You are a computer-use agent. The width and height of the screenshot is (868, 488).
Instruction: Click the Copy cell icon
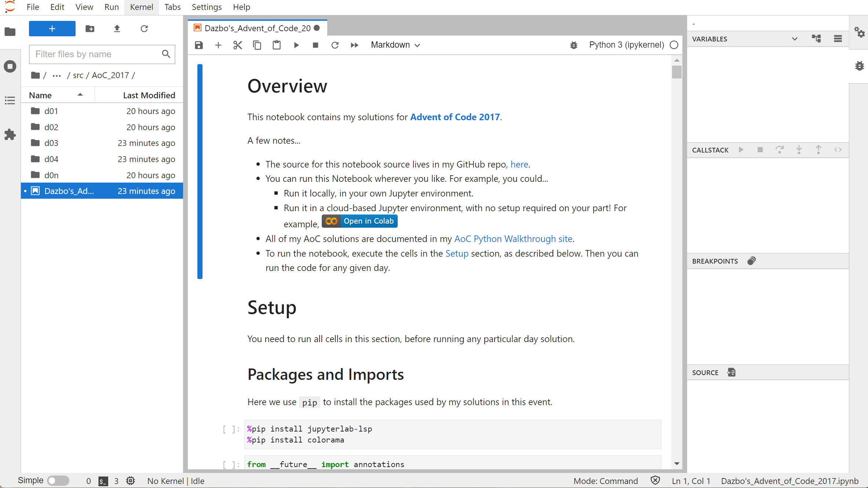(257, 45)
